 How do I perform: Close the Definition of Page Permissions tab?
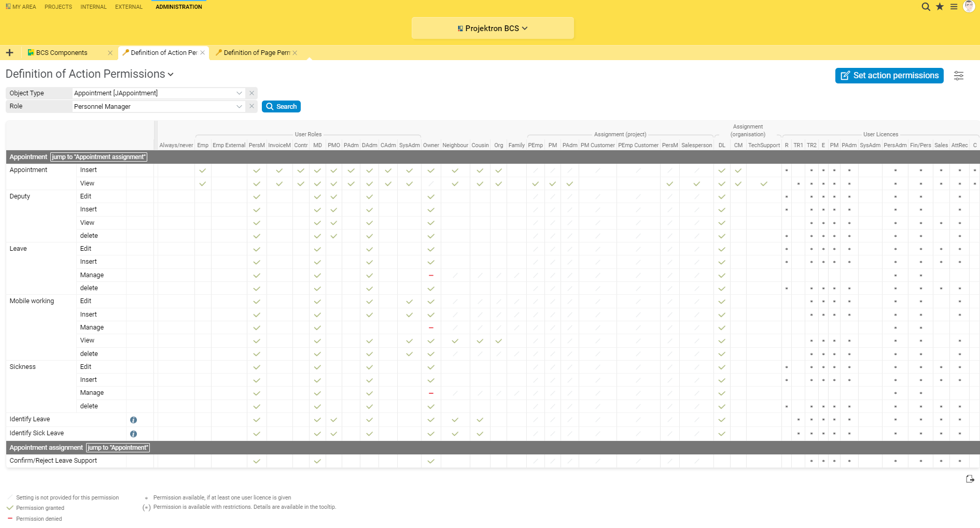[295, 53]
